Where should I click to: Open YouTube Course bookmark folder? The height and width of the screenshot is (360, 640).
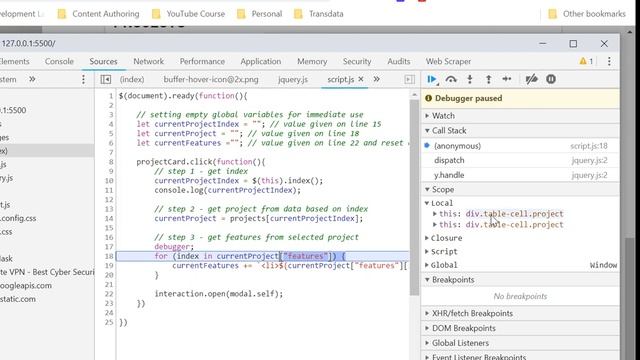[188, 14]
